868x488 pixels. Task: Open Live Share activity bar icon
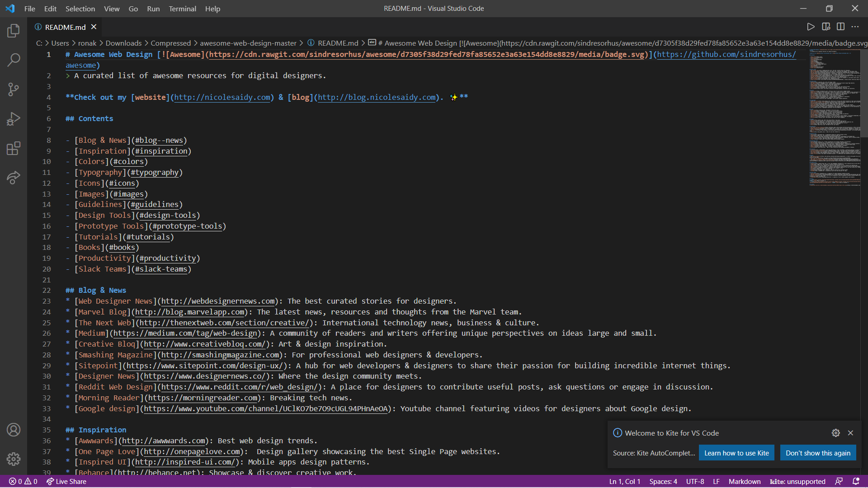(x=14, y=178)
